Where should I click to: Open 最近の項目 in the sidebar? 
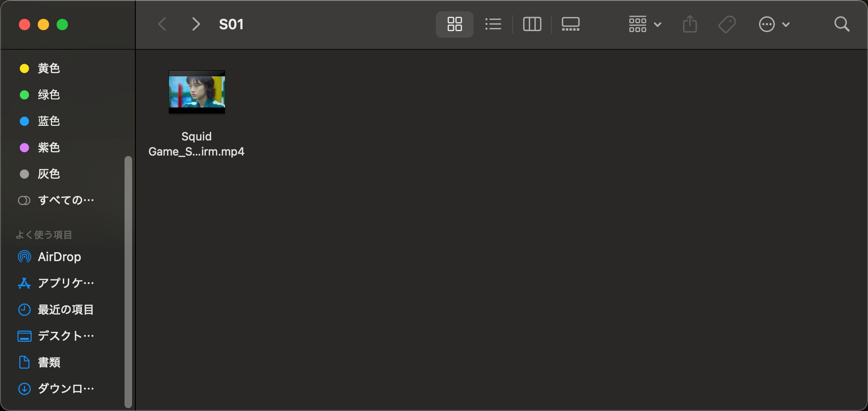66,310
